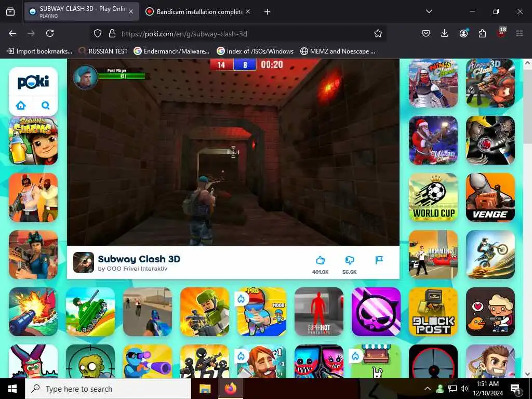Click the Poki home icon
532x399 pixels.
tap(21, 105)
